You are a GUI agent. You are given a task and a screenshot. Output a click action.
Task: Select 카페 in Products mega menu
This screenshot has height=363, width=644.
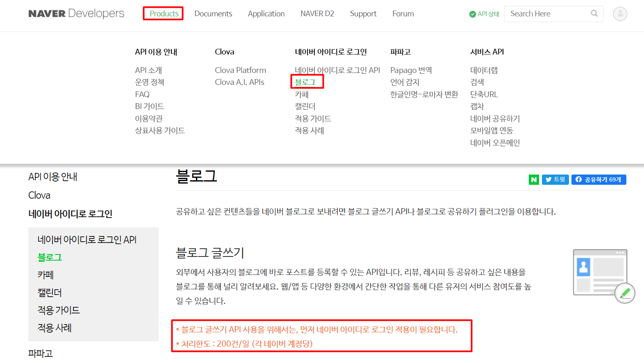click(x=302, y=94)
